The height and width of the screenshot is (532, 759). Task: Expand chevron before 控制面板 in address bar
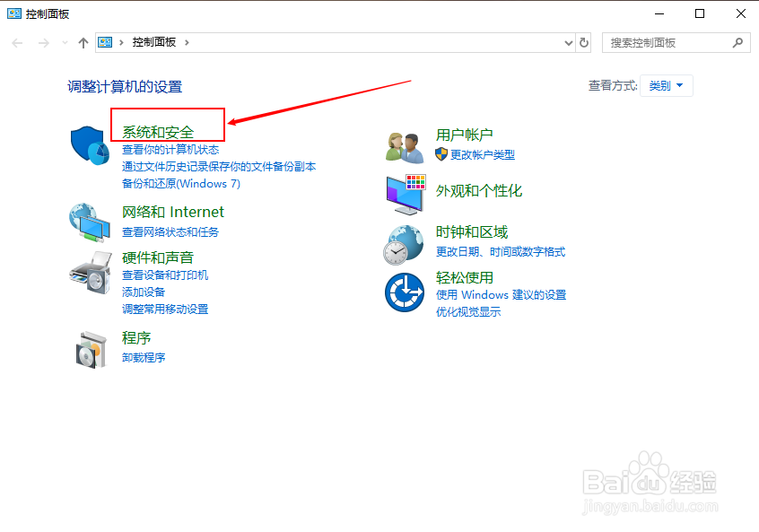pyautogui.click(x=121, y=42)
